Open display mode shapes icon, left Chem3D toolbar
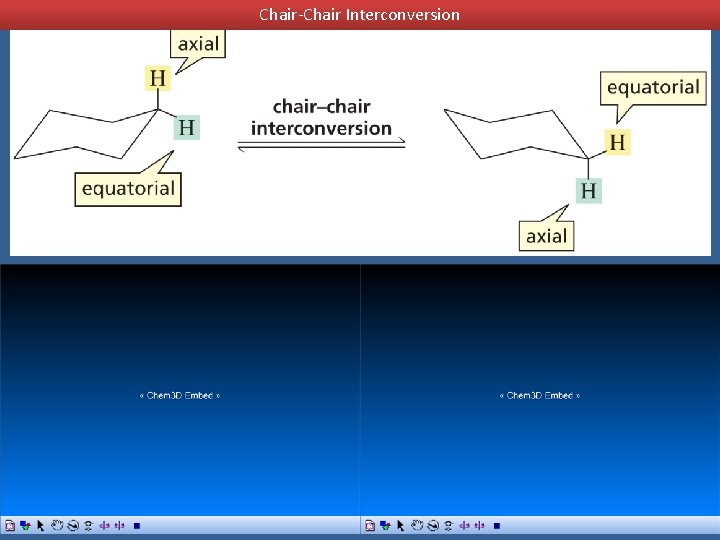This screenshot has width=720, height=540. click(x=25, y=525)
